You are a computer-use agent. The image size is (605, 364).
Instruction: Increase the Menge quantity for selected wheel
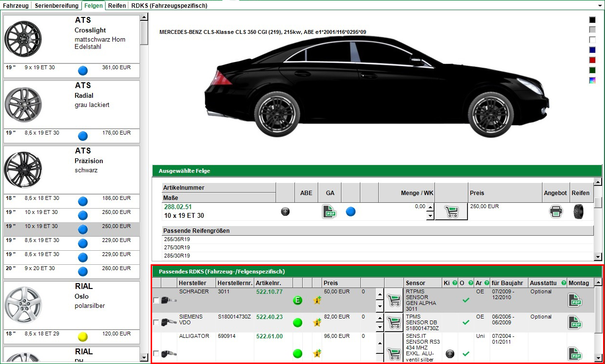430,208
